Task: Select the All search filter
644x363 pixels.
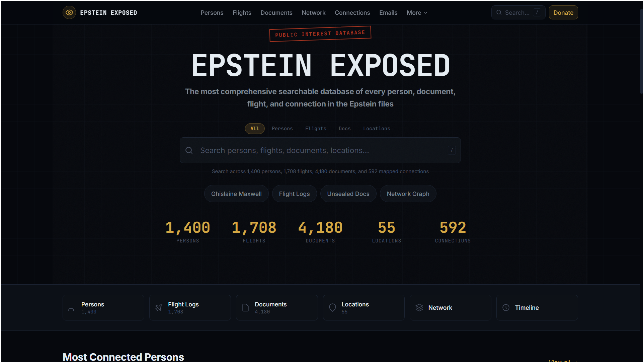Action: pos(255,129)
